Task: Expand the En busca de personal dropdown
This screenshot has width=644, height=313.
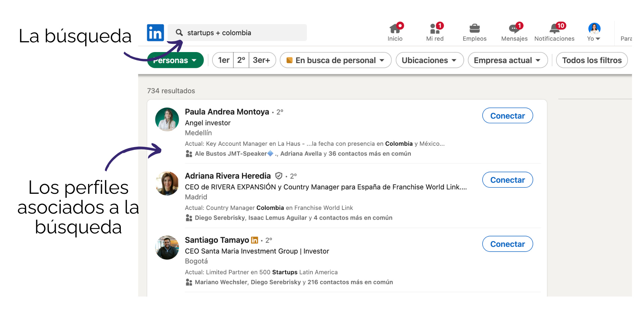Action: tap(336, 60)
